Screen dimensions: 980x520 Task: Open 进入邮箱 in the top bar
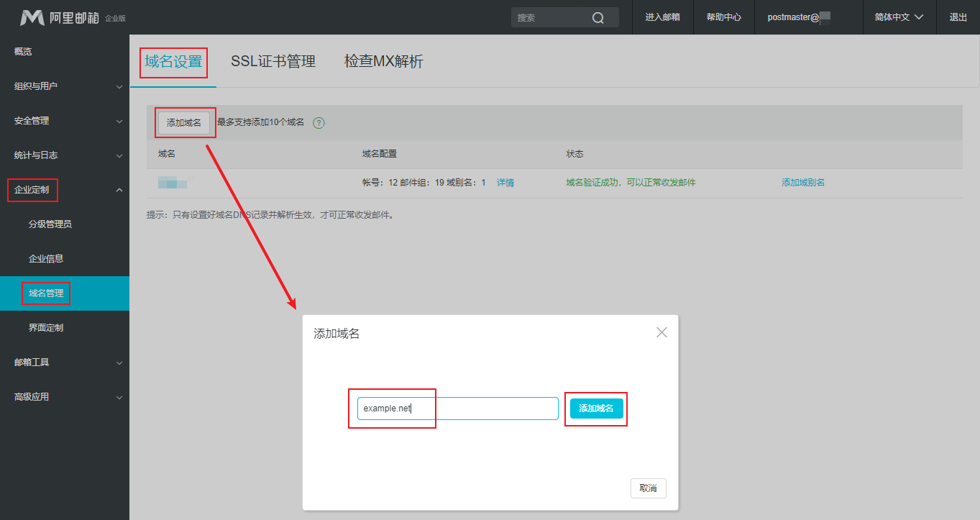click(x=663, y=17)
